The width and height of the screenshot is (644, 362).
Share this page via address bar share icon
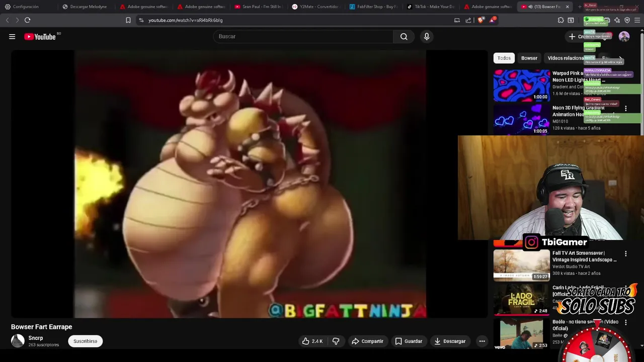pos(468,20)
